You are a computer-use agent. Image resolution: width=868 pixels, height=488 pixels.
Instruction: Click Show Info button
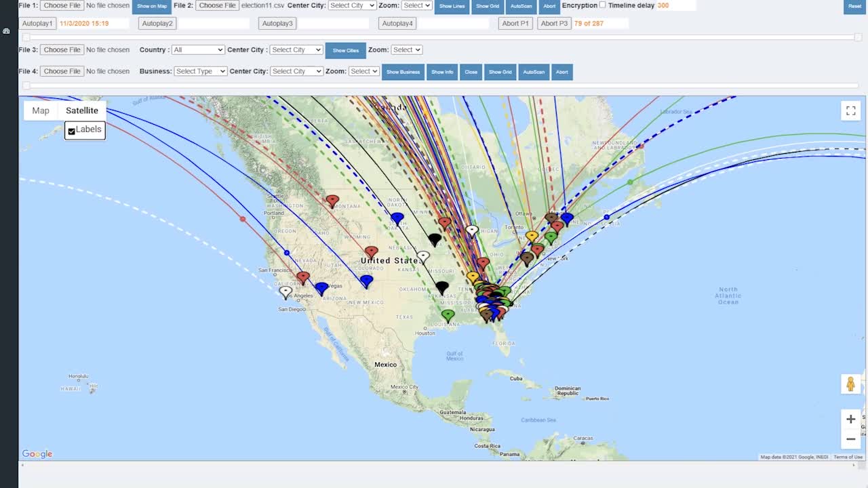coord(442,72)
